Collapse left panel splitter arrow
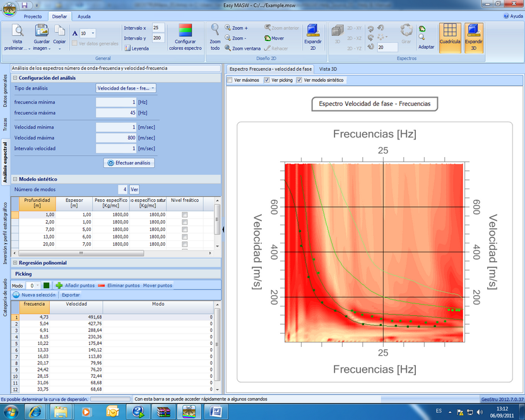525x420 pixels. pyautogui.click(x=223, y=230)
